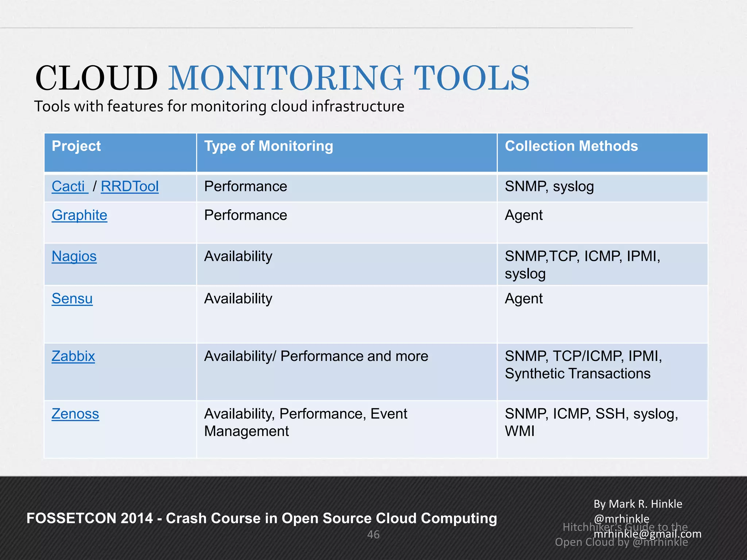Click the CLOUD MONITORING TOOLS title
The image size is (747, 560).
coord(282,78)
